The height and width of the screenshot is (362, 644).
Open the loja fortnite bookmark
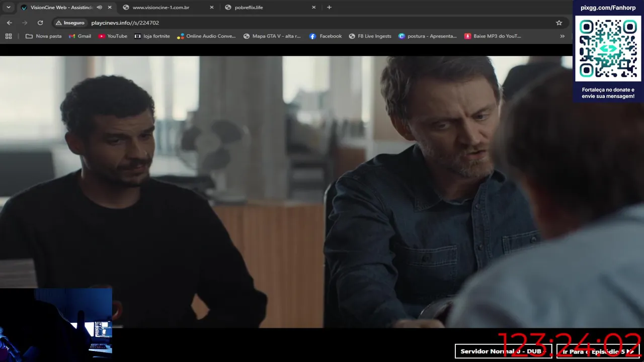pyautogui.click(x=152, y=36)
